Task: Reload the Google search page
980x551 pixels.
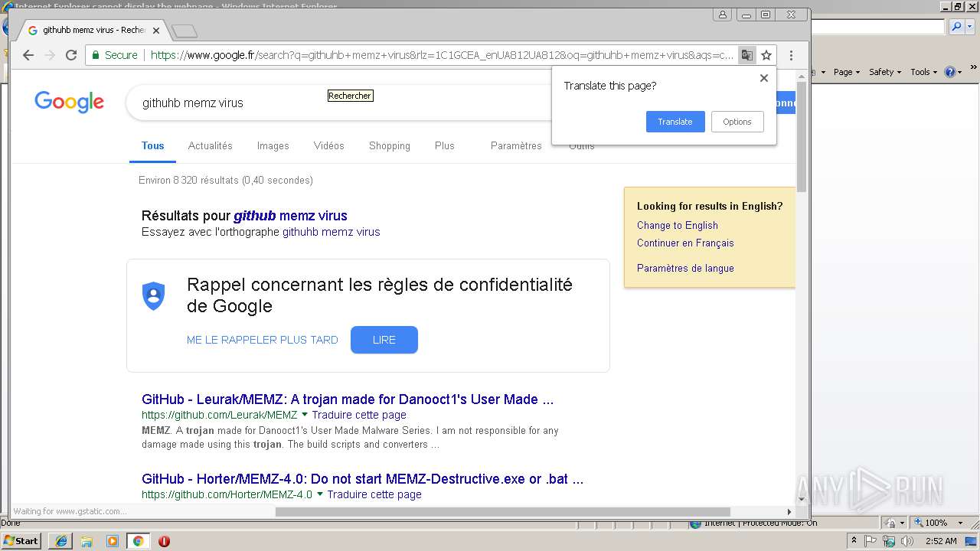Action: pyautogui.click(x=71, y=55)
